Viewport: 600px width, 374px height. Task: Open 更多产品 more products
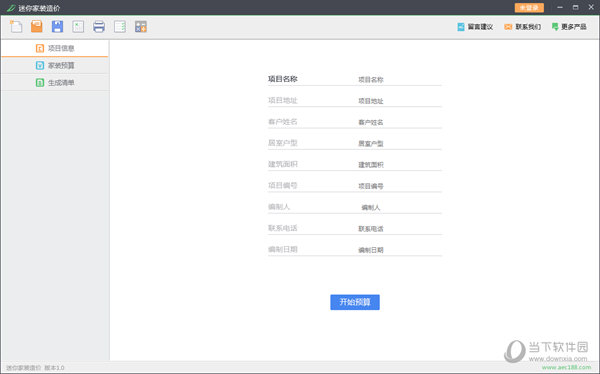pos(569,27)
